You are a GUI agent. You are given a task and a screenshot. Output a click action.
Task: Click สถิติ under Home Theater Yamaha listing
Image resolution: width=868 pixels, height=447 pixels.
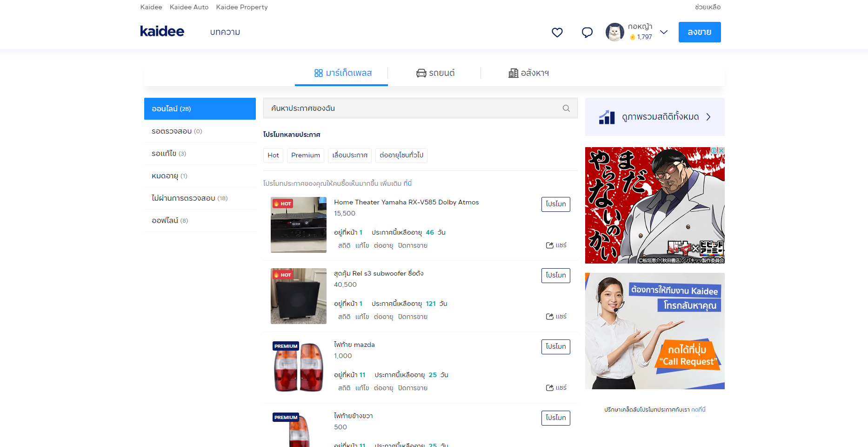tap(344, 245)
